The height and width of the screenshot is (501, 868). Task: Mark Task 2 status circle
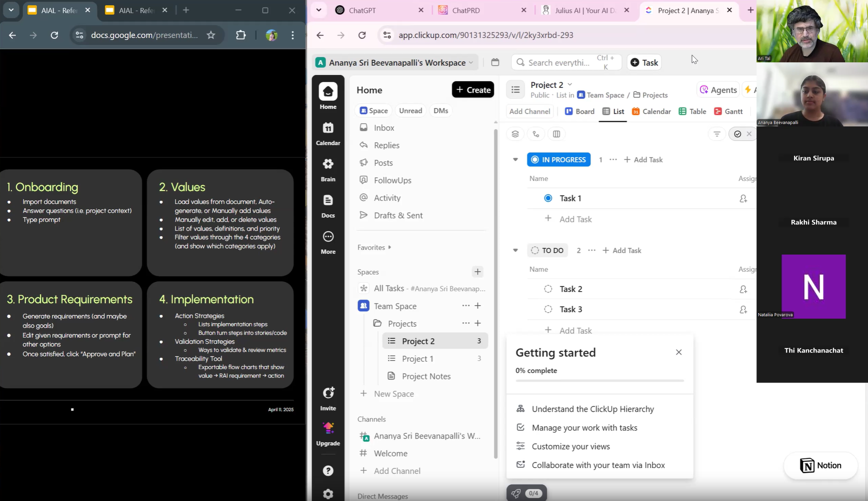548,289
